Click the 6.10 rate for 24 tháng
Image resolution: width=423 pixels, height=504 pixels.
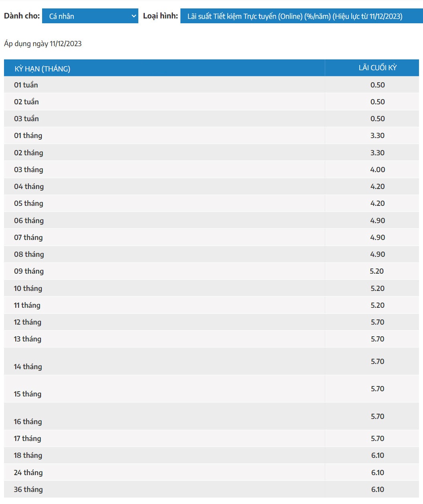(377, 473)
